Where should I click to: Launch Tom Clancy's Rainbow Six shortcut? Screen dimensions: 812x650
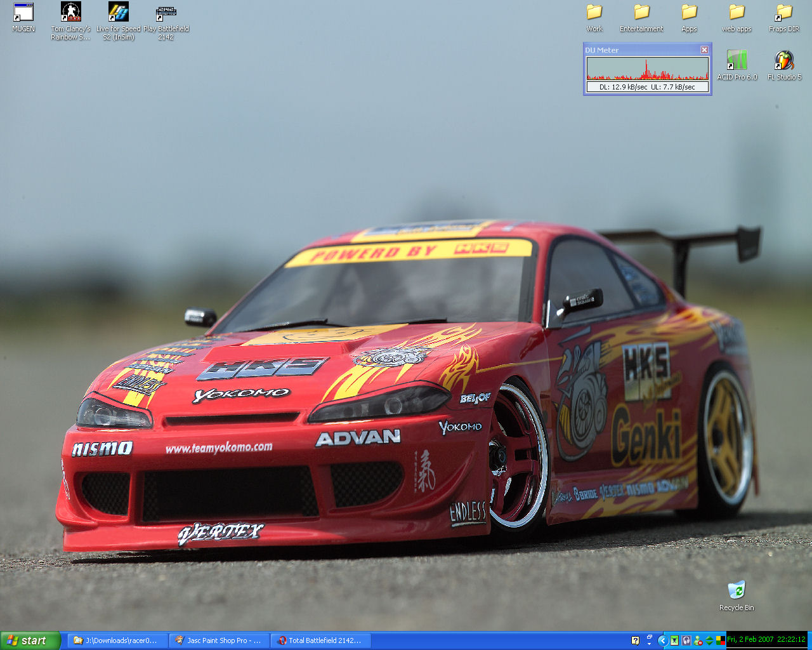coord(70,21)
